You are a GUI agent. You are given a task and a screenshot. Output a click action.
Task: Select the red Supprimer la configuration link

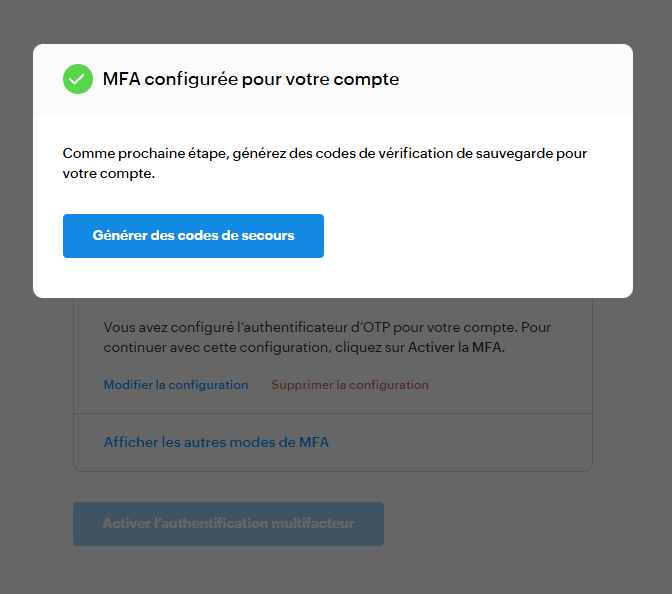(350, 385)
